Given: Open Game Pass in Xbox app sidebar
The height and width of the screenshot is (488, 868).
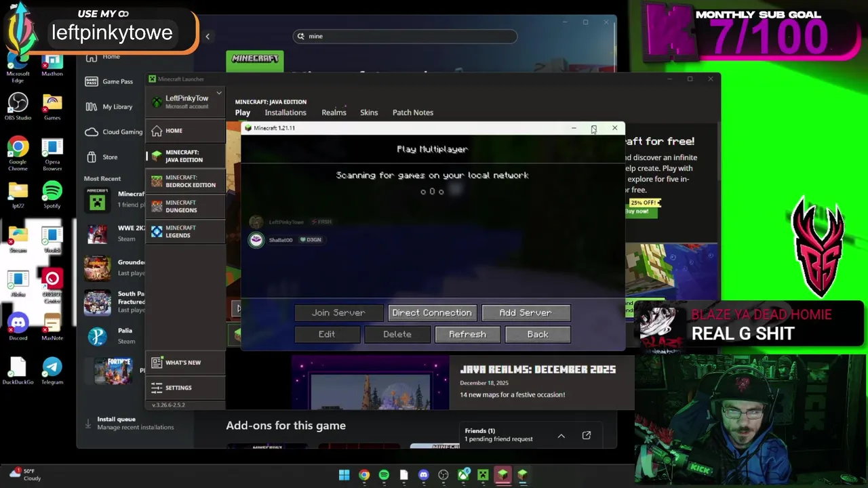Looking at the screenshot, I should (109, 81).
